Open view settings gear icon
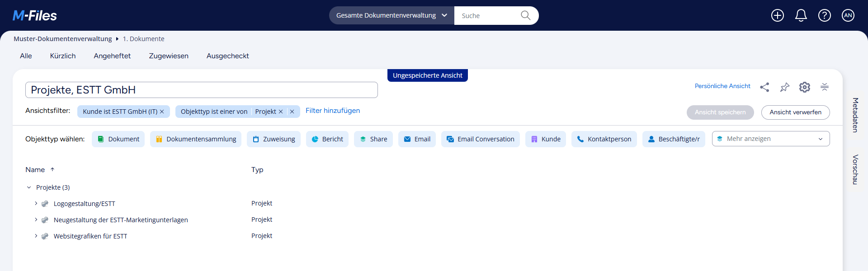This screenshot has width=868, height=271. coord(804,87)
